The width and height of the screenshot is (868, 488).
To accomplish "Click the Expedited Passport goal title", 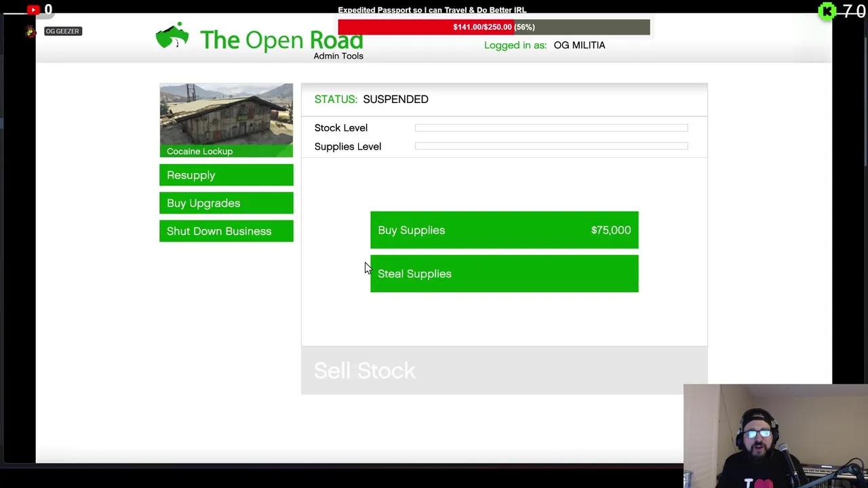I will click(x=432, y=10).
